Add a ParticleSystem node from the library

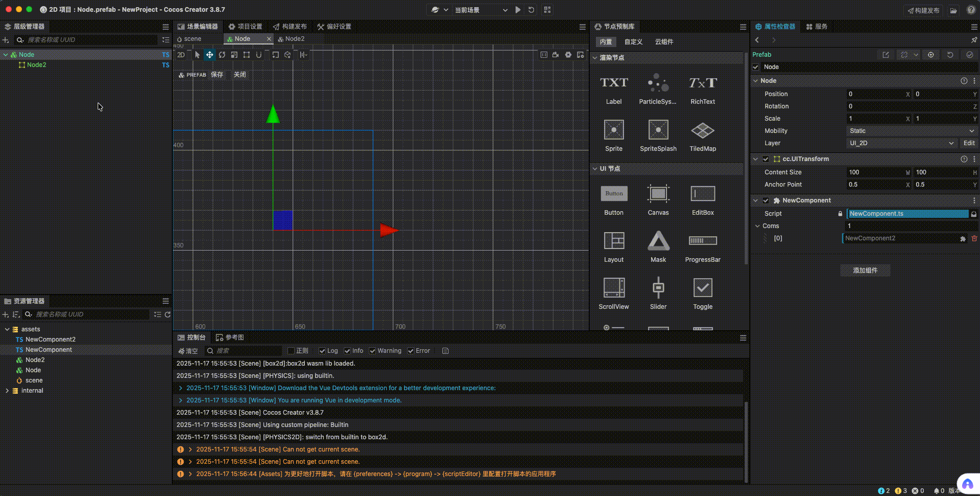pyautogui.click(x=658, y=90)
